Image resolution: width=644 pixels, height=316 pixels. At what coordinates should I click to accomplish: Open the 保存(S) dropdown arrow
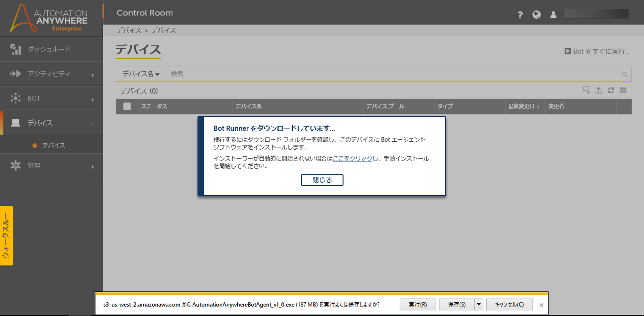click(479, 304)
